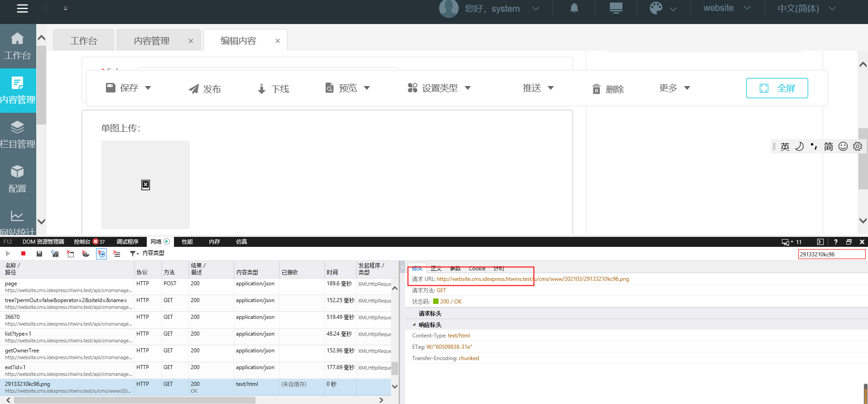Click the 保存 save button
The width and height of the screenshot is (868, 404).
point(122,88)
